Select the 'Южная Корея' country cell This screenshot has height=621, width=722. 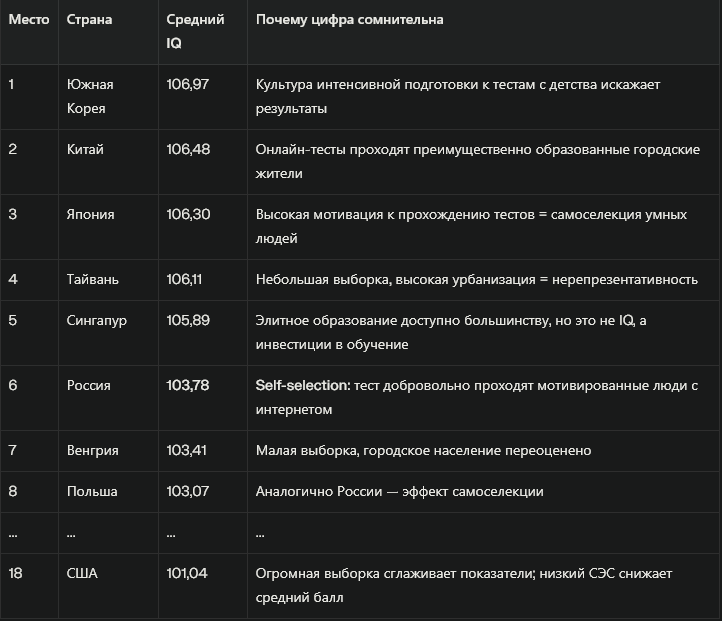(90, 96)
